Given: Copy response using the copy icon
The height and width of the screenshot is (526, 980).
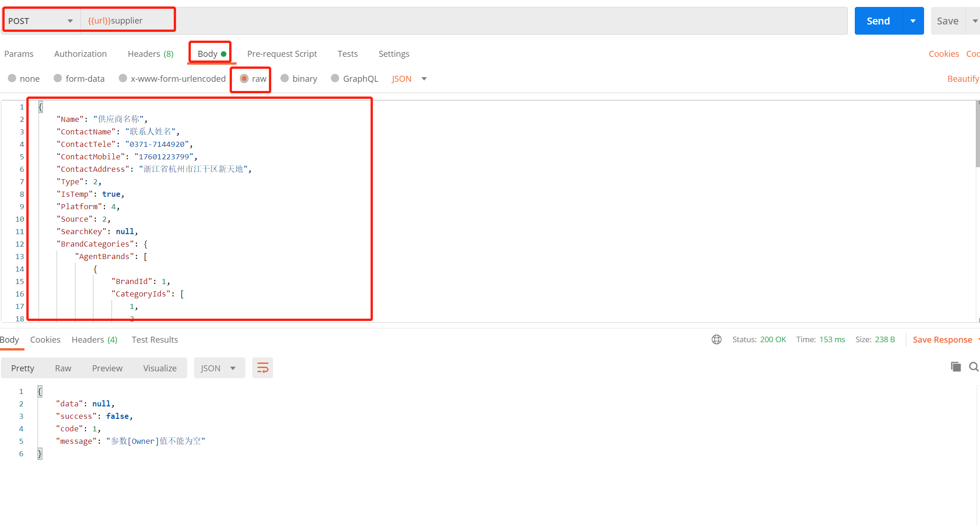Looking at the screenshot, I should (x=956, y=367).
